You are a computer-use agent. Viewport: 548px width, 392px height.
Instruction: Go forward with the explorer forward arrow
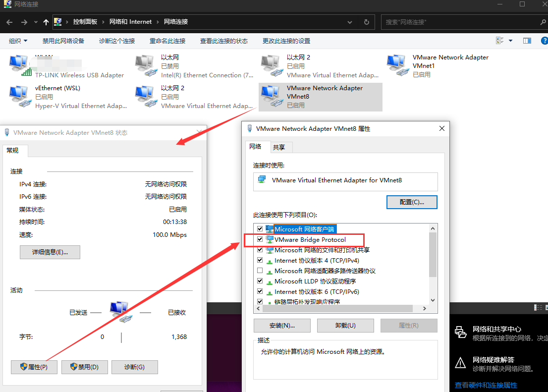point(24,22)
